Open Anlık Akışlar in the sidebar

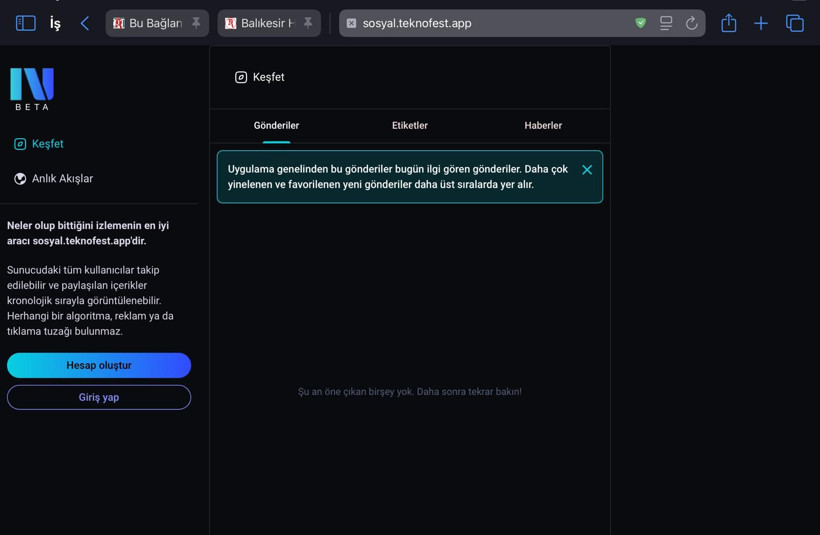[x=53, y=179]
